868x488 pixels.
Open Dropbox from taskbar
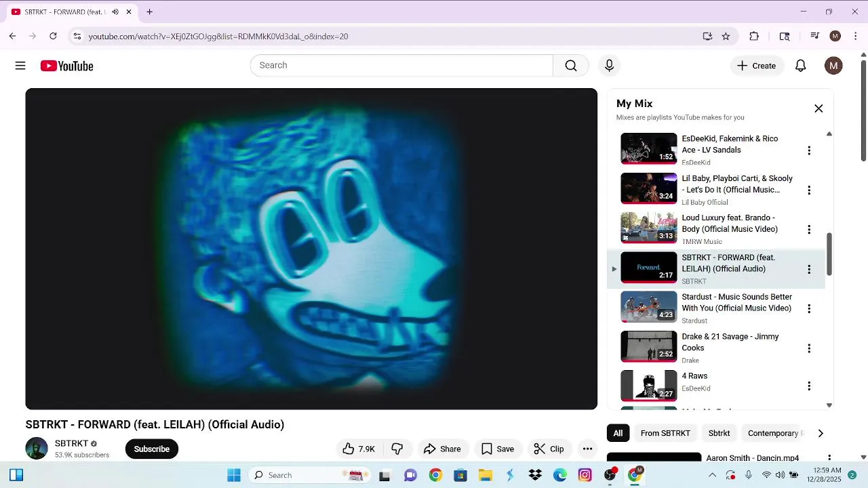tap(535, 475)
